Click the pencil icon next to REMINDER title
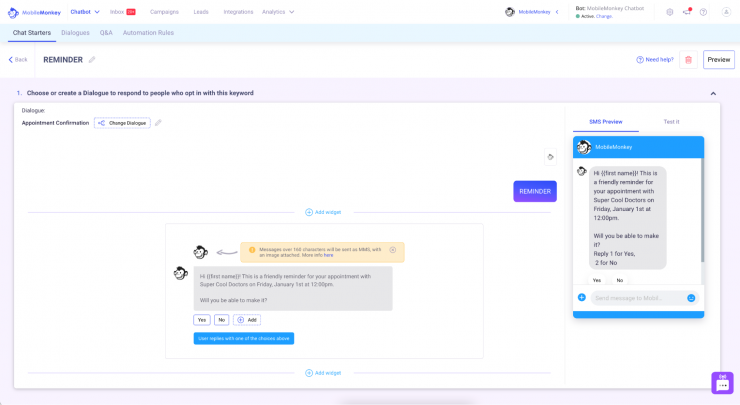The image size is (740, 405). [92, 59]
